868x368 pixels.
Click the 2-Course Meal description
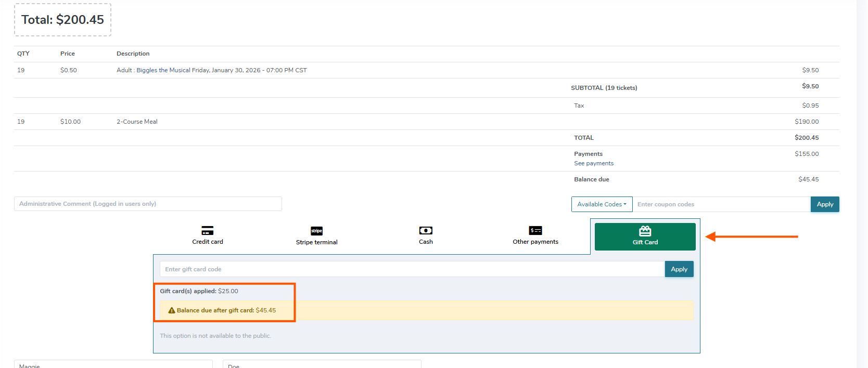pyautogui.click(x=137, y=122)
